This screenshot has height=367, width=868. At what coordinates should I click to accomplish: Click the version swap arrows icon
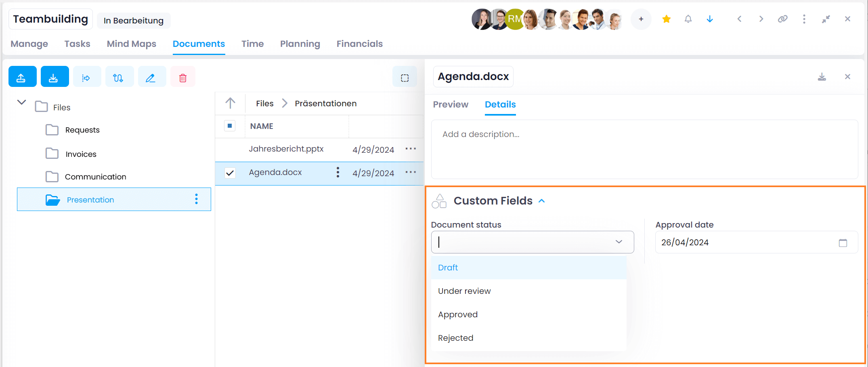coord(119,77)
